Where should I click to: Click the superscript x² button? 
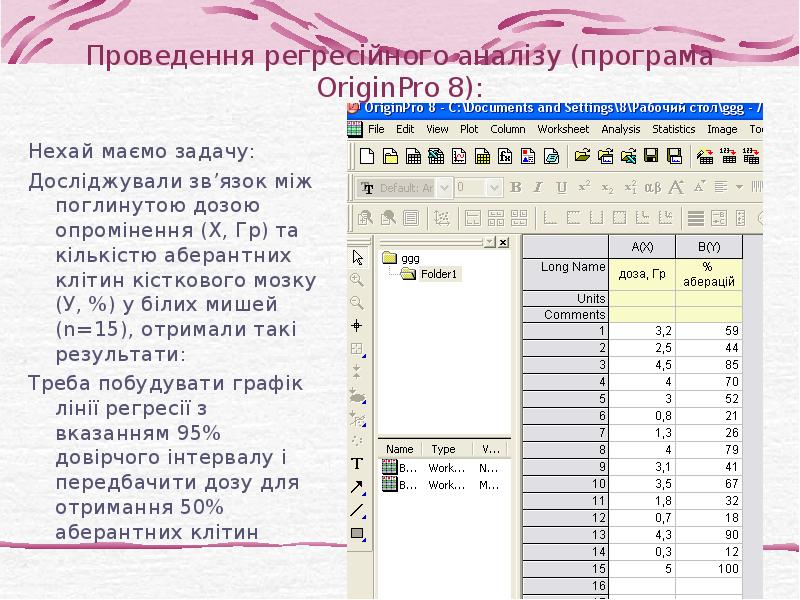(583, 187)
